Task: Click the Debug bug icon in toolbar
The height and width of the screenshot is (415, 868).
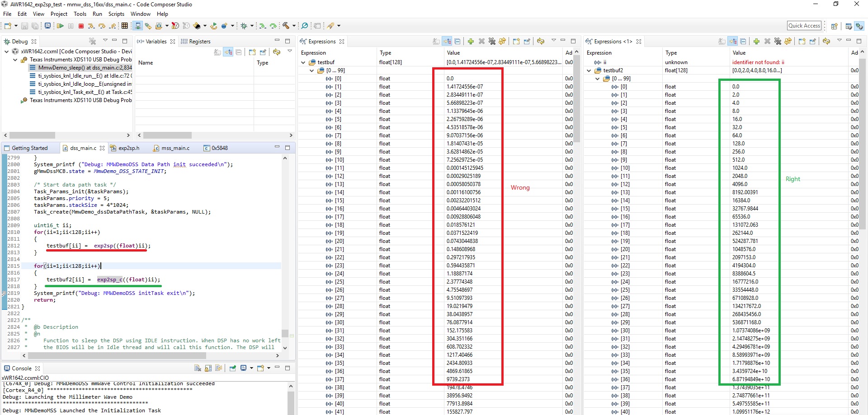Action: click(x=244, y=26)
